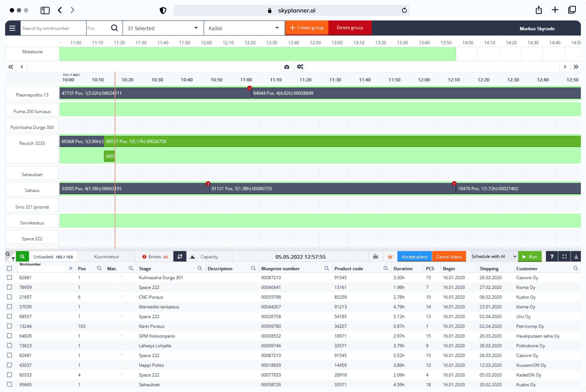Take a snapshot using the camera icon

(286, 66)
